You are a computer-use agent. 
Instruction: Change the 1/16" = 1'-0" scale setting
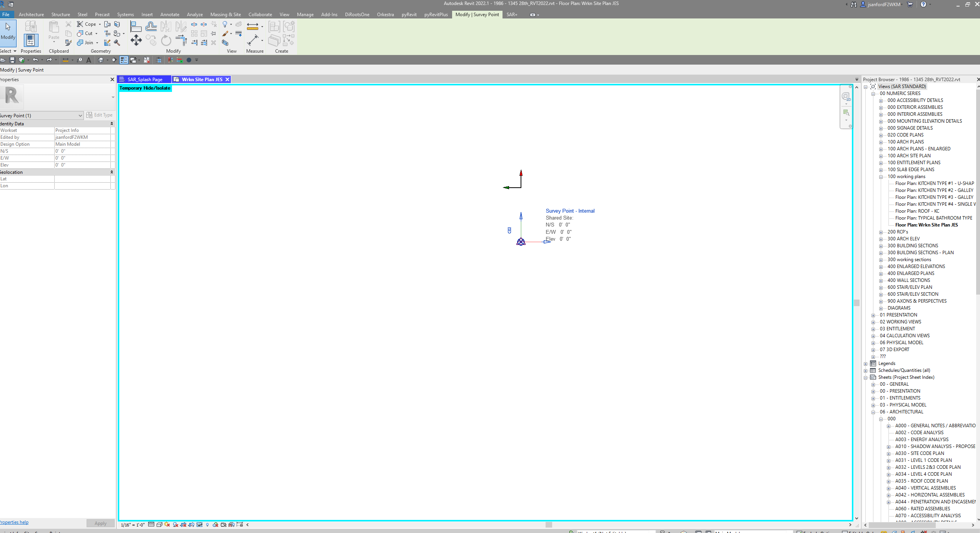(x=132, y=525)
